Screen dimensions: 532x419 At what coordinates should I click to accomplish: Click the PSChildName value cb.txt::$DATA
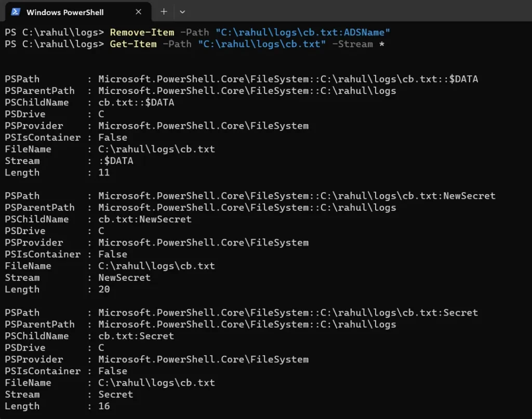(x=137, y=102)
